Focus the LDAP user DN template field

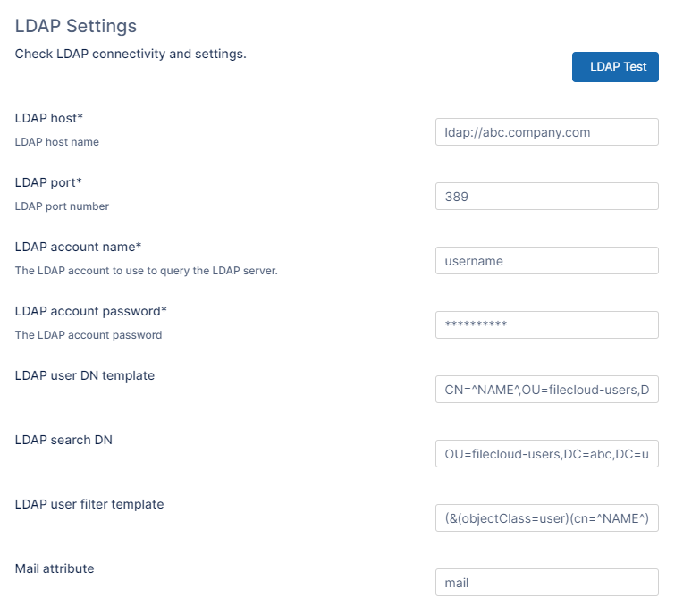pos(546,390)
